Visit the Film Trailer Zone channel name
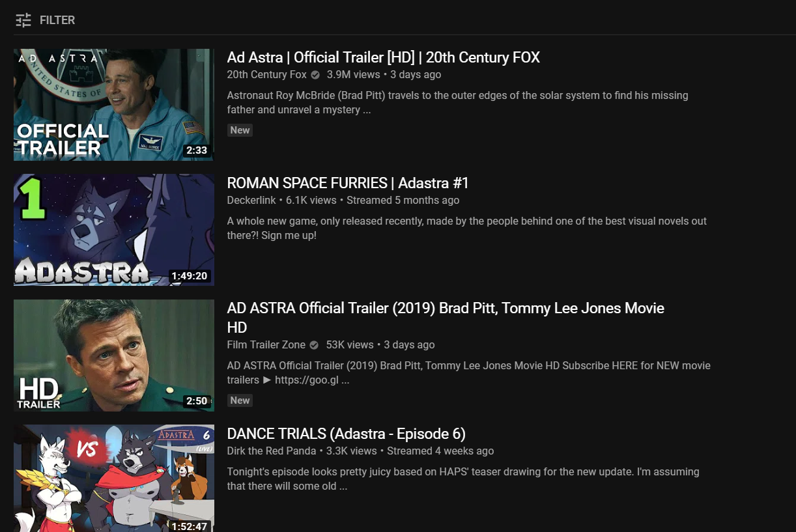Screen dimensions: 796x532 (266, 345)
